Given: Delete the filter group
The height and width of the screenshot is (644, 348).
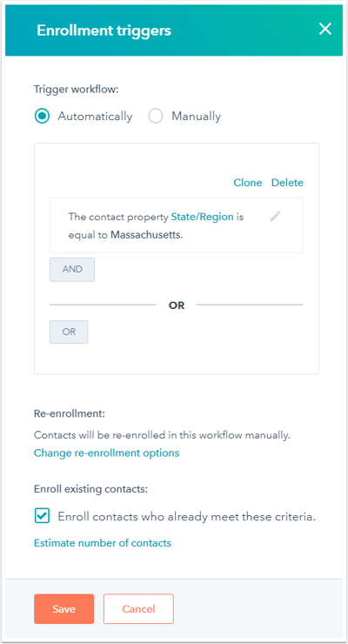Looking at the screenshot, I should 287,183.
